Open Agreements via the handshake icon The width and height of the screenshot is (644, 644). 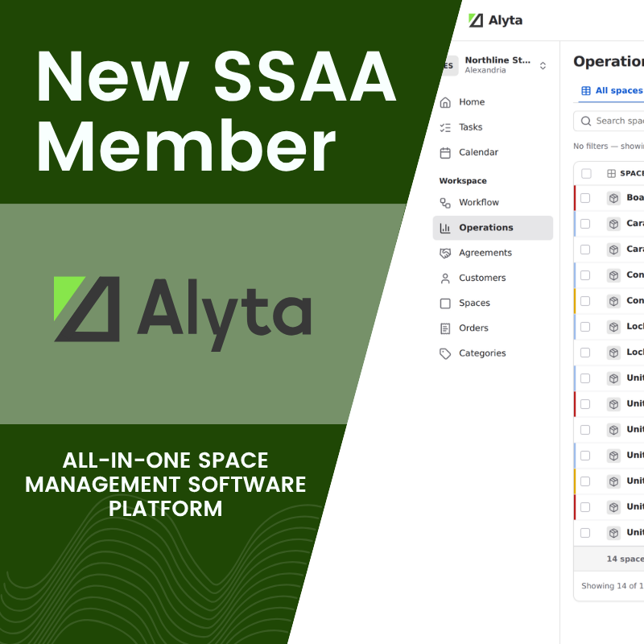445,253
